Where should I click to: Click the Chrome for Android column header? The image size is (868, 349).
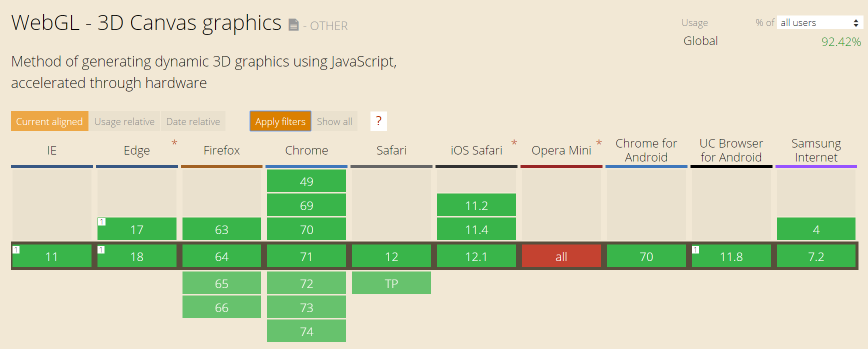(646, 150)
